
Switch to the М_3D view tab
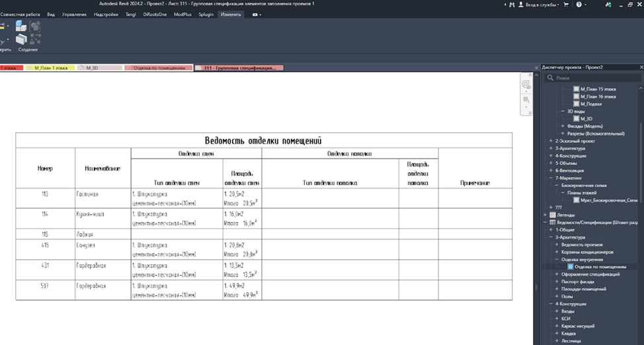tap(100, 68)
